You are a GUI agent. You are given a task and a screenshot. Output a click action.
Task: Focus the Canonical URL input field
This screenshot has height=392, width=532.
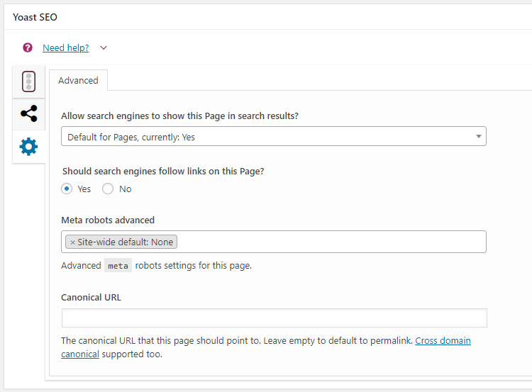click(x=274, y=318)
